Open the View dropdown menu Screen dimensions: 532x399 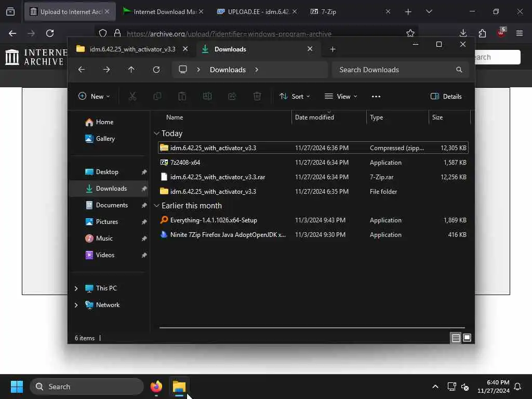(x=341, y=96)
